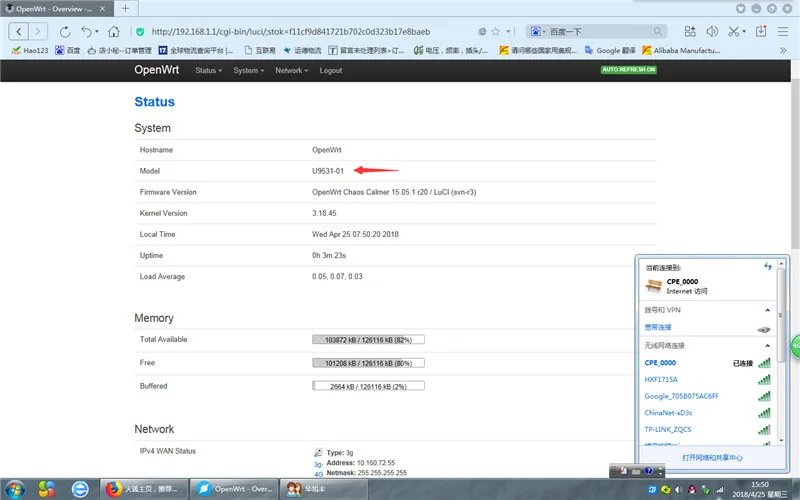Open 打开网络和共享中心 link
800x500 pixels.
(x=712, y=458)
